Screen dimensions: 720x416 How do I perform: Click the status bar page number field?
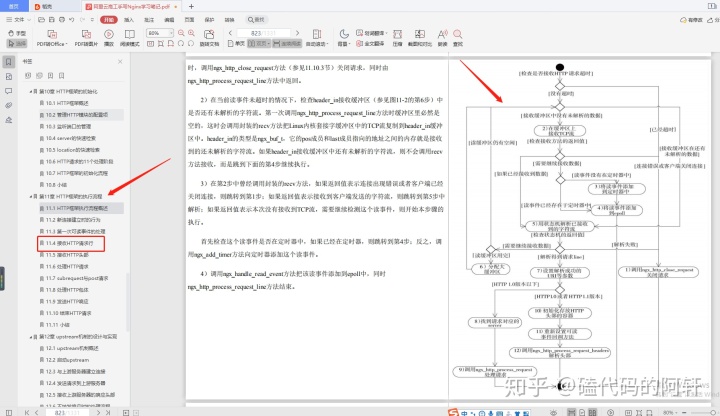point(67,412)
